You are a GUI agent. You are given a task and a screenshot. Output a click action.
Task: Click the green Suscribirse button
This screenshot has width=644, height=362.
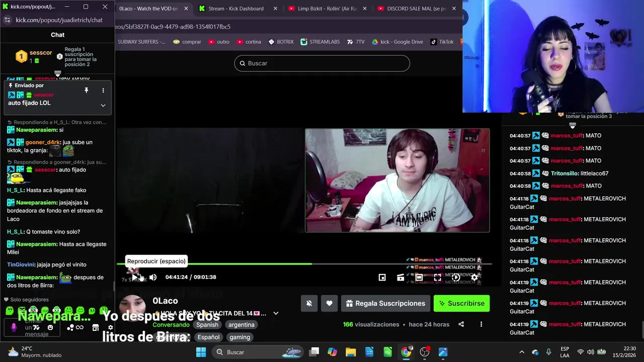(461, 303)
